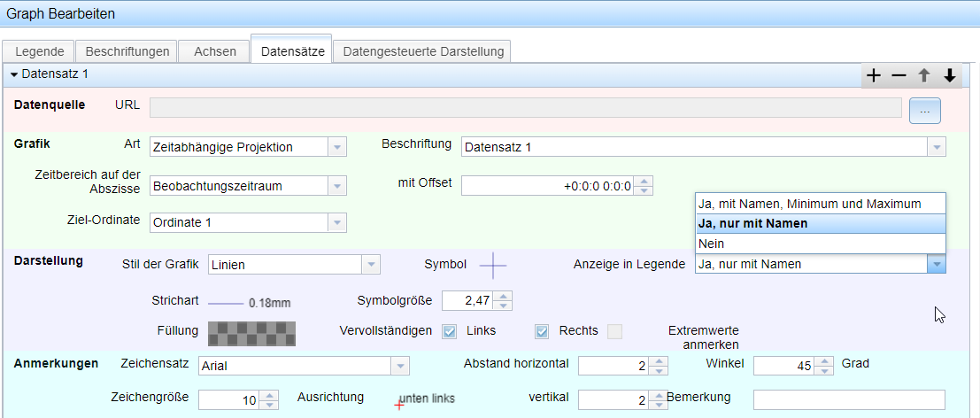
Task: Select the Datensätze tab
Action: point(292,50)
